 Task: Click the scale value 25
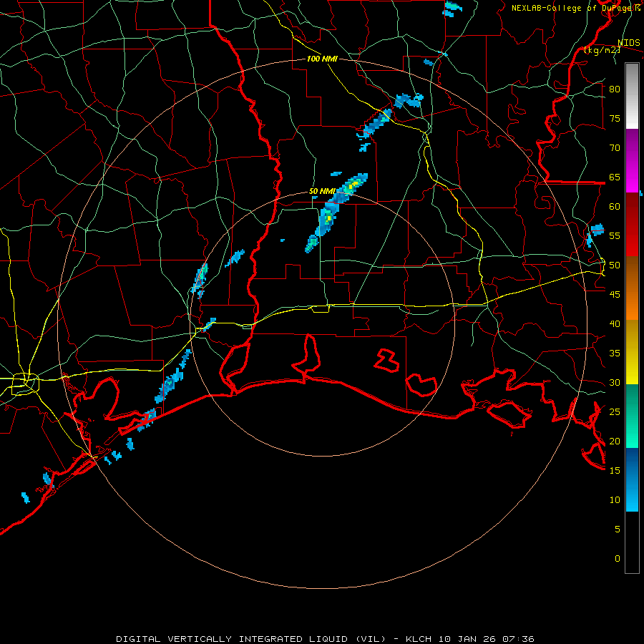click(615, 412)
